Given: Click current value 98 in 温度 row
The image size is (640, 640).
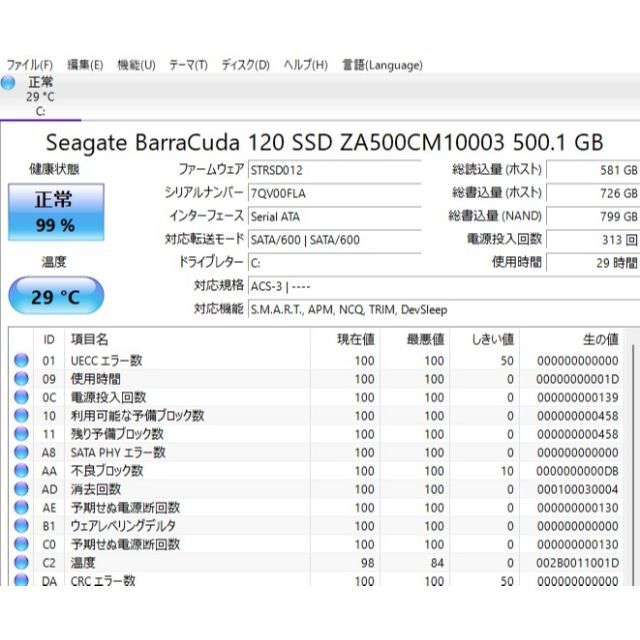Looking at the screenshot, I should pos(367,563).
